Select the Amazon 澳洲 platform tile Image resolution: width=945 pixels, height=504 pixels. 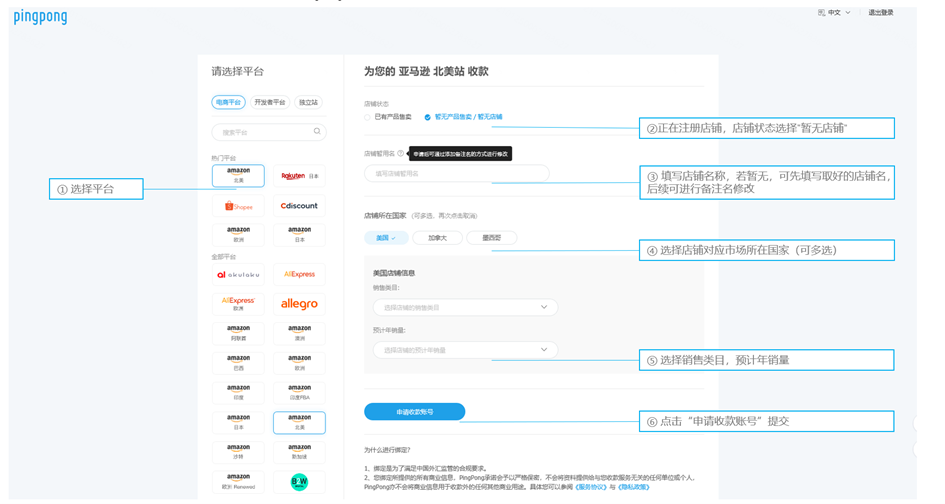299,333
